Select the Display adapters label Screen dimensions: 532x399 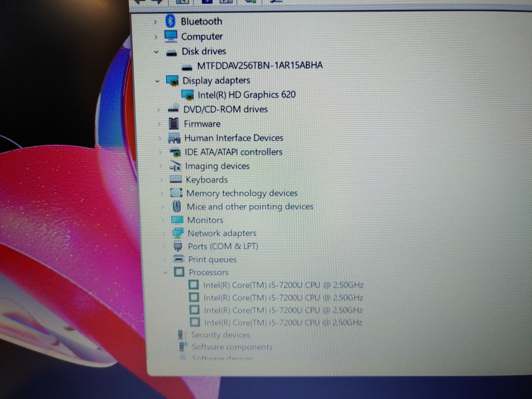tap(216, 80)
